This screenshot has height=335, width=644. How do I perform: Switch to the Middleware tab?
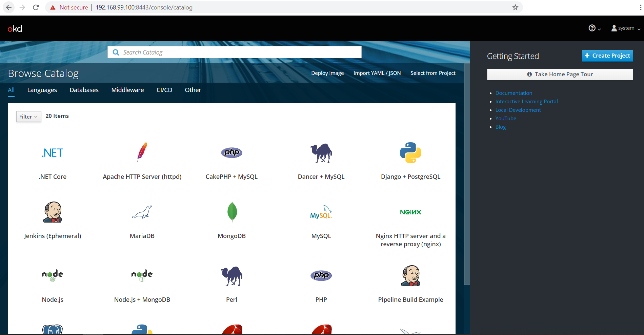(127, 90)
